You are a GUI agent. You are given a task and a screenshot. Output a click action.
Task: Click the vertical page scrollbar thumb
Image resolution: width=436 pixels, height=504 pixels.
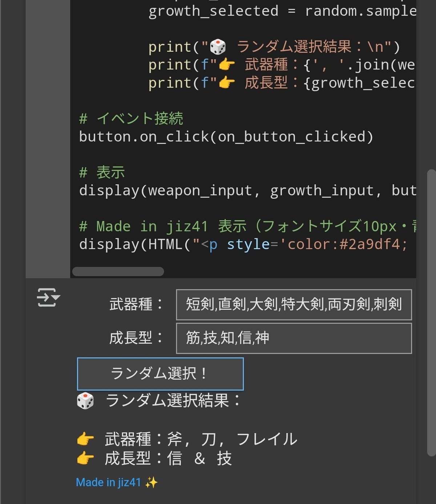tap(431, 313)
